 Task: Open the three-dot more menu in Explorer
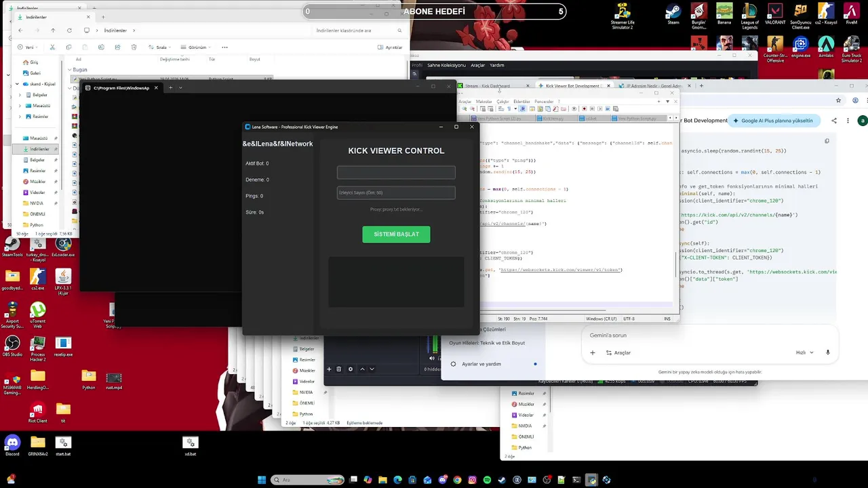point(224,47)
